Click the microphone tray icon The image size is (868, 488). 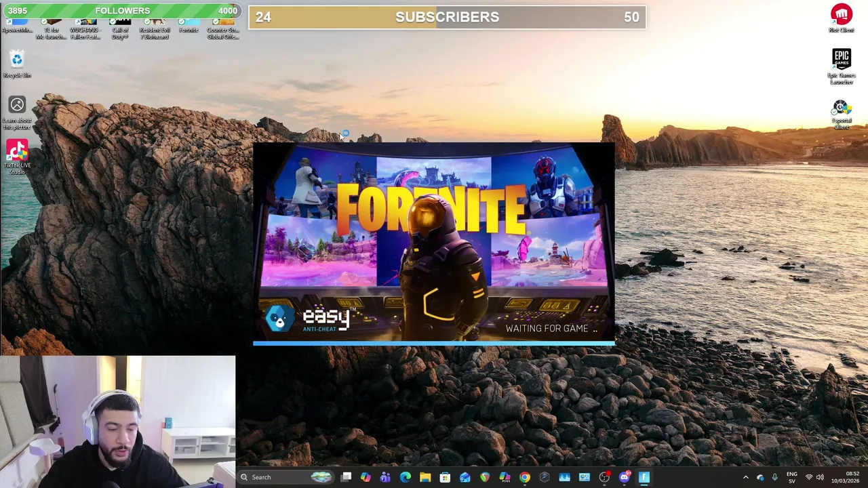tap(774, 477)
